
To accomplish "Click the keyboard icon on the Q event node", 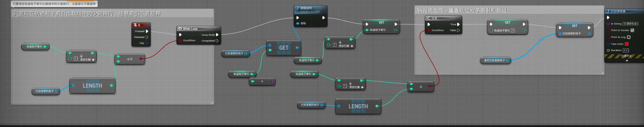I will (135, 25).
